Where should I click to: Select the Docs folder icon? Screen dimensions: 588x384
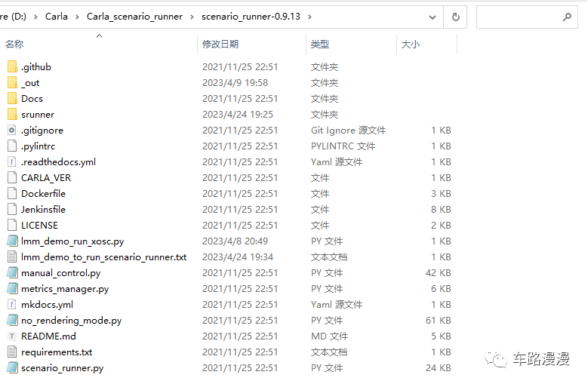(12, 99)
